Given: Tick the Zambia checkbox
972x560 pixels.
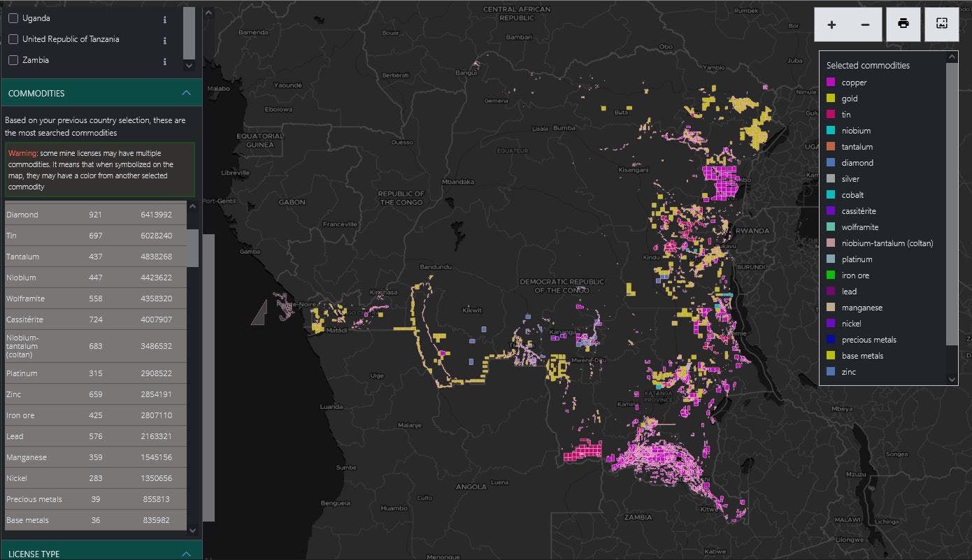Looking at the screenshot, I should click(13, 60).
